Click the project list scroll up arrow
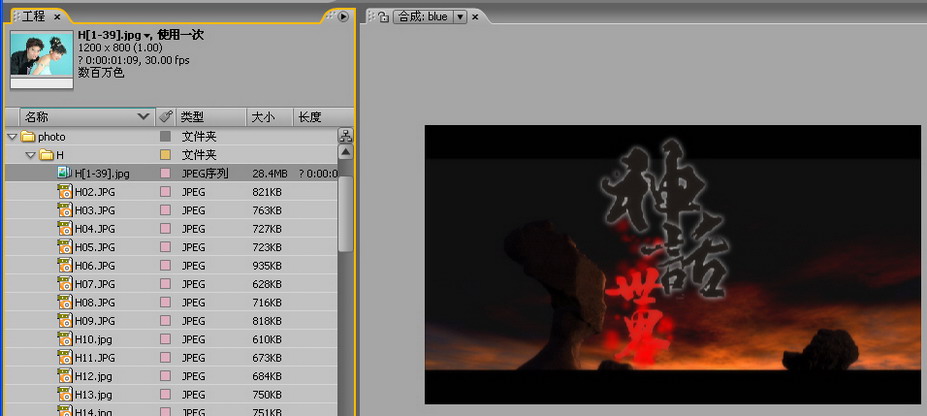 pyautogui.click(x=345, y=153)
